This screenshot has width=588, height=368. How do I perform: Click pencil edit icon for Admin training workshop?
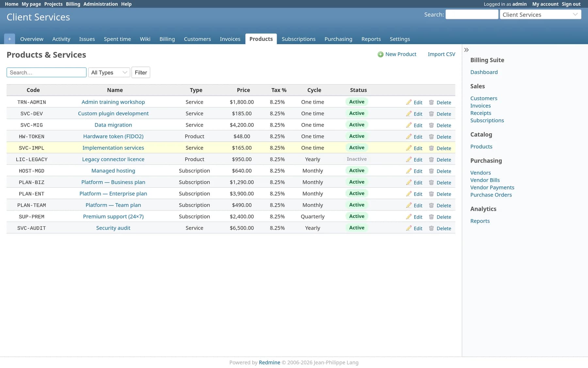(x=409, y=102)
